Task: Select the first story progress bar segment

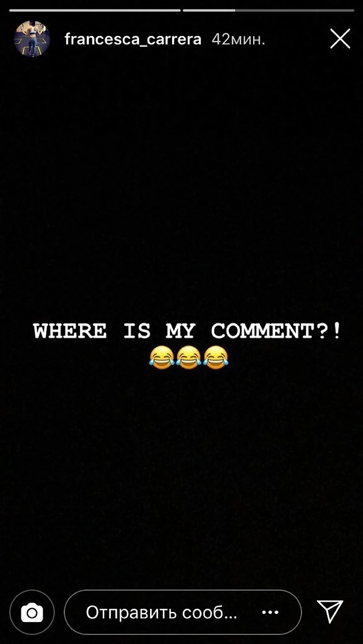Action: 94,10
